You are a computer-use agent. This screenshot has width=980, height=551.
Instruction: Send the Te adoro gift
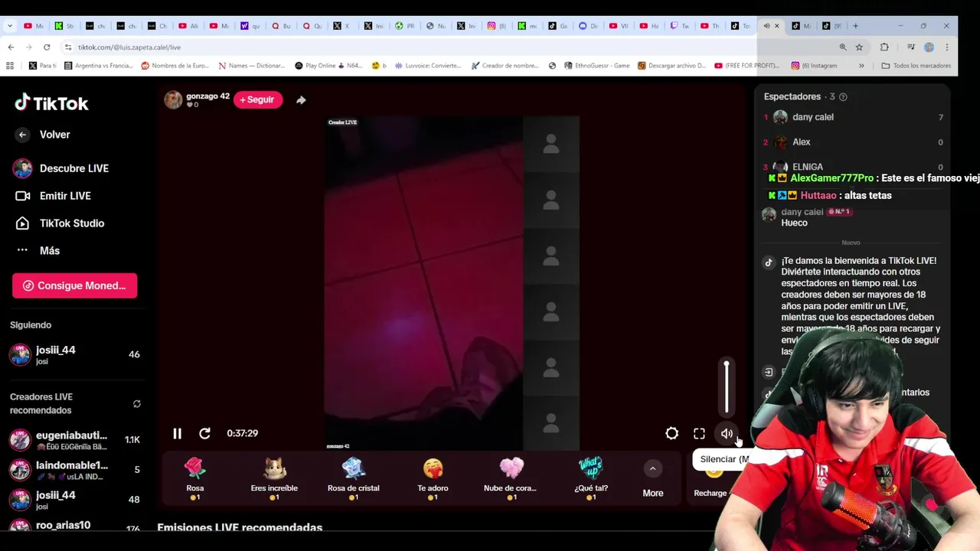click(x=433, y=478)
